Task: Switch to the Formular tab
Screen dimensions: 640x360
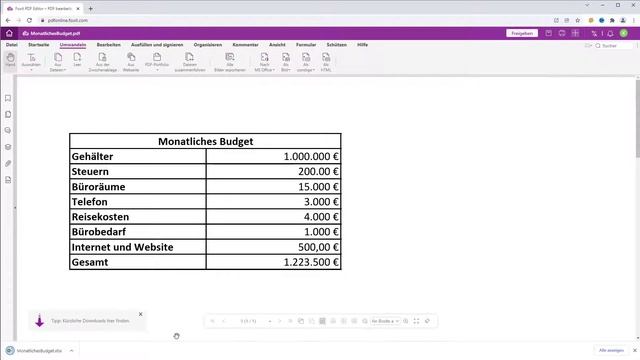Action: click(306, 44)
